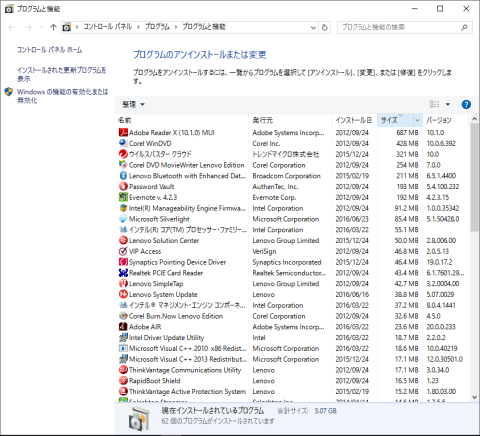
Task: Go up one level with up arrow
Action: point(53,27)
